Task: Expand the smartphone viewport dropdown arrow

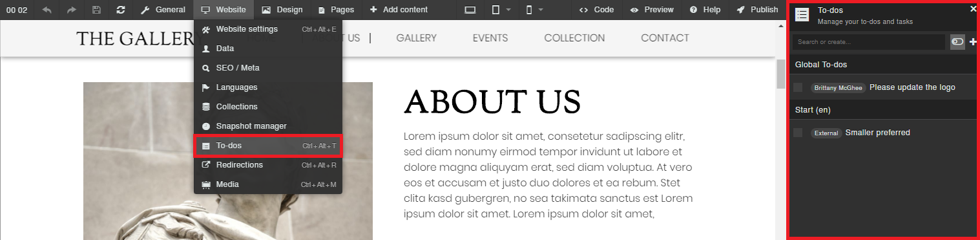Action: [x=541, y=10]
